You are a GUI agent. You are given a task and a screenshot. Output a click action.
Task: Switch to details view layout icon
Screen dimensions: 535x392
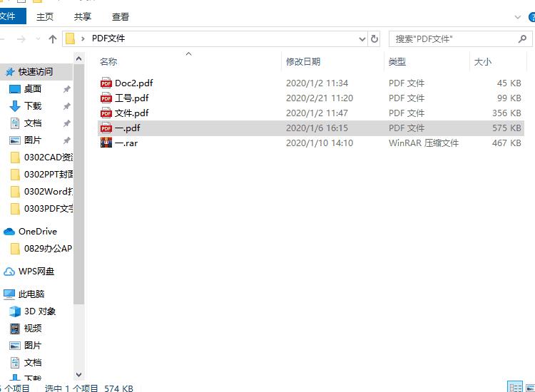click(515, 387)
